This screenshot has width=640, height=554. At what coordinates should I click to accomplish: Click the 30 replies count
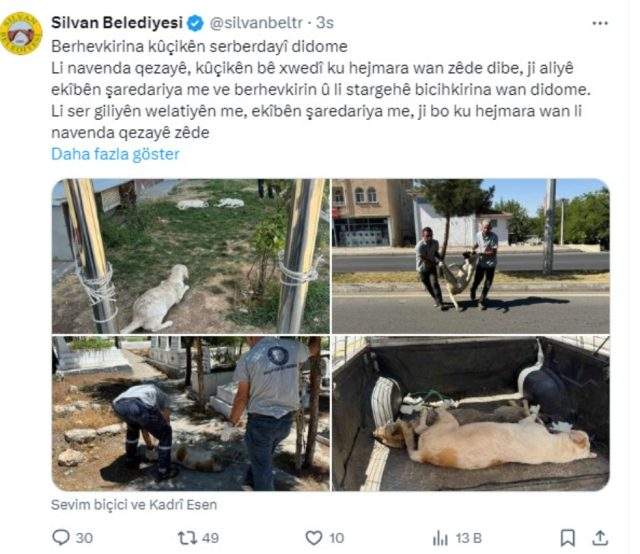pos(84,538)
